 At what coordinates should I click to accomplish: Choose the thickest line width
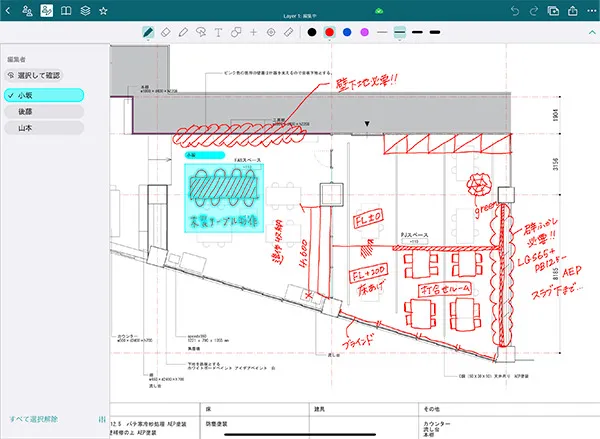pos(435,33)
